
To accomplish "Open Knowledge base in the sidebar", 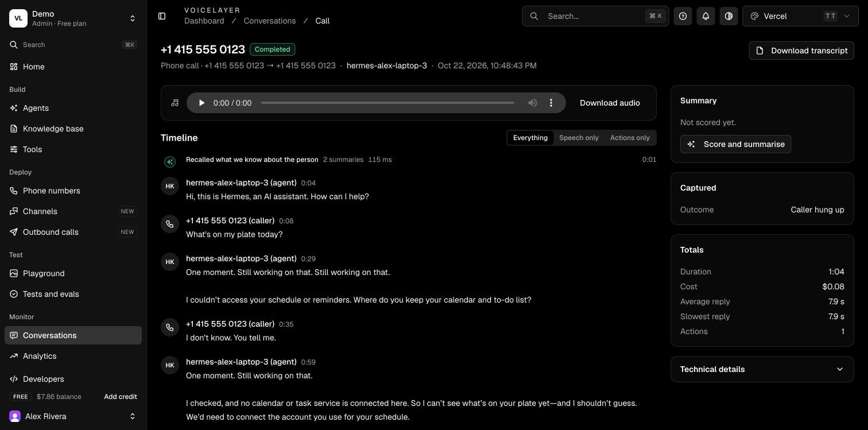I will [73, 129].
